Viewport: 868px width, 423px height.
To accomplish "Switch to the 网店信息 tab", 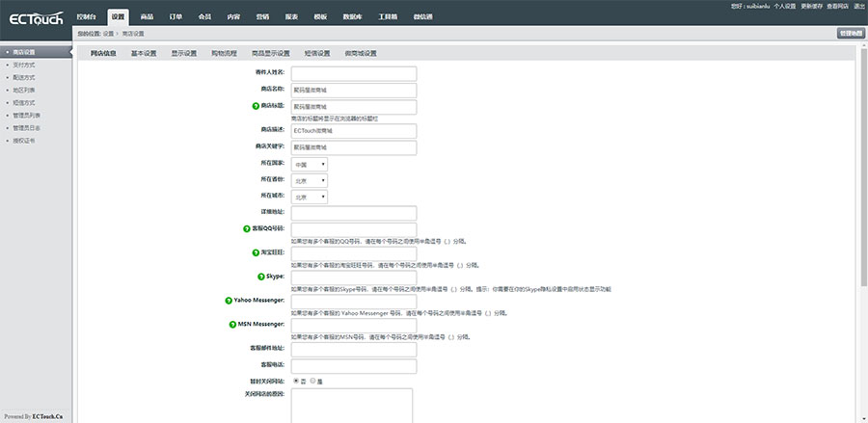I will 103,54.
